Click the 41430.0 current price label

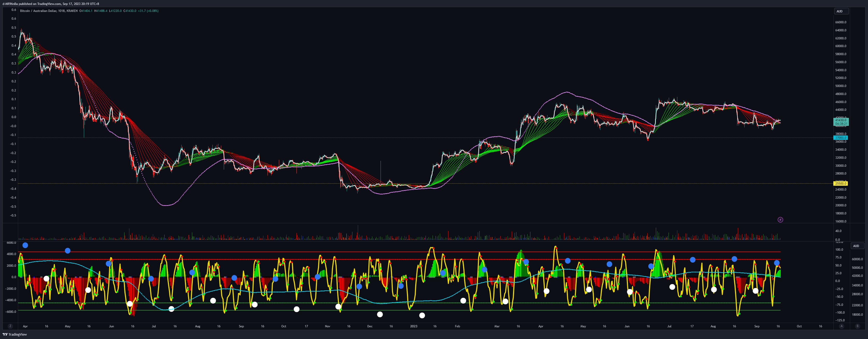(841, 120)
